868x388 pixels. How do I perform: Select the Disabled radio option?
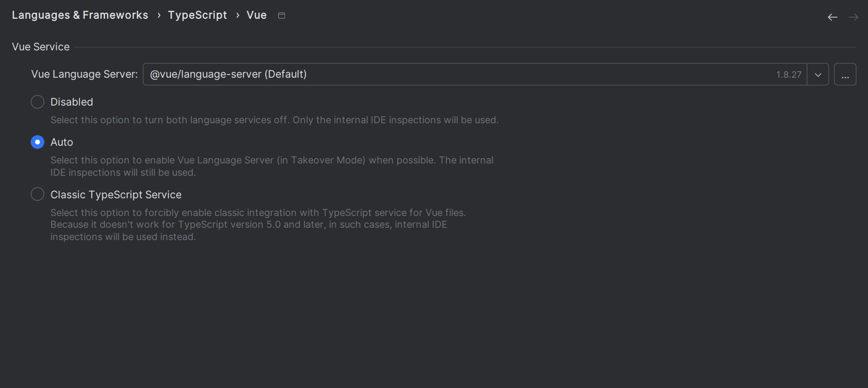38,102
